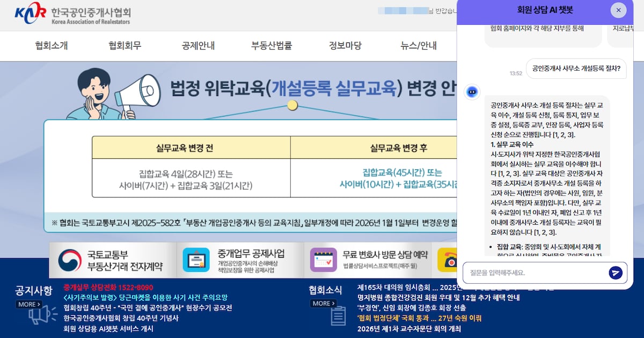Open notice 협회창립 40주년 현창수기 공모전
644x338 pixels.
[148, 307]
